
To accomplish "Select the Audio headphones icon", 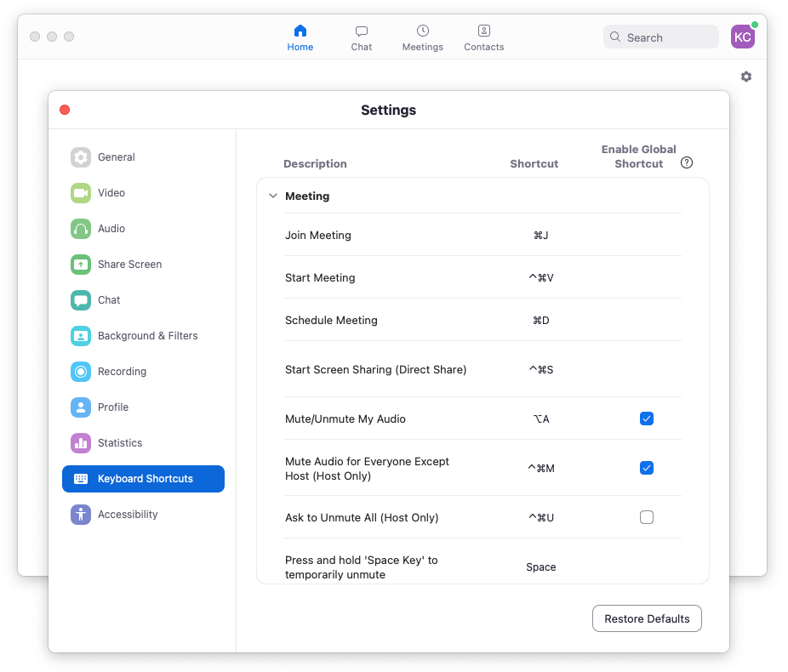I will [81, 229].
